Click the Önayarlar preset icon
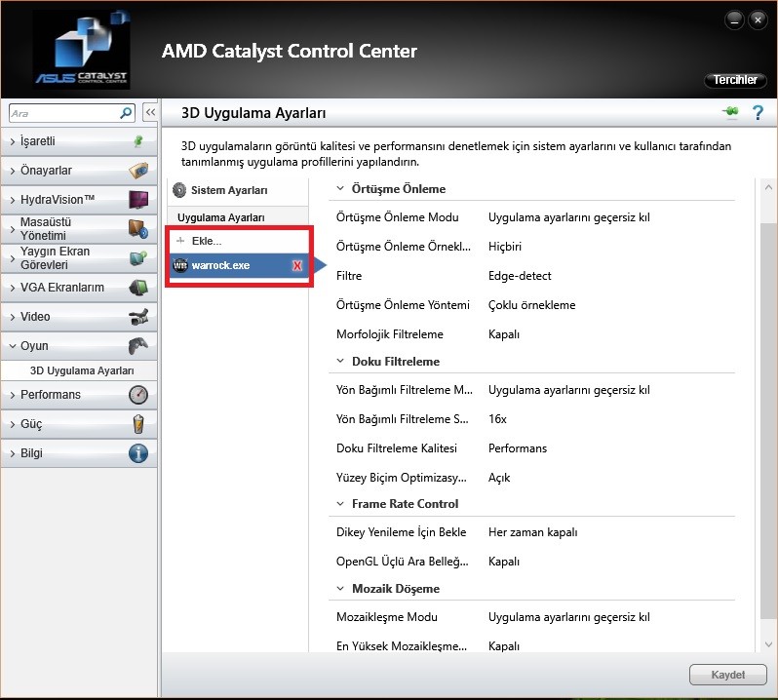 138,171
